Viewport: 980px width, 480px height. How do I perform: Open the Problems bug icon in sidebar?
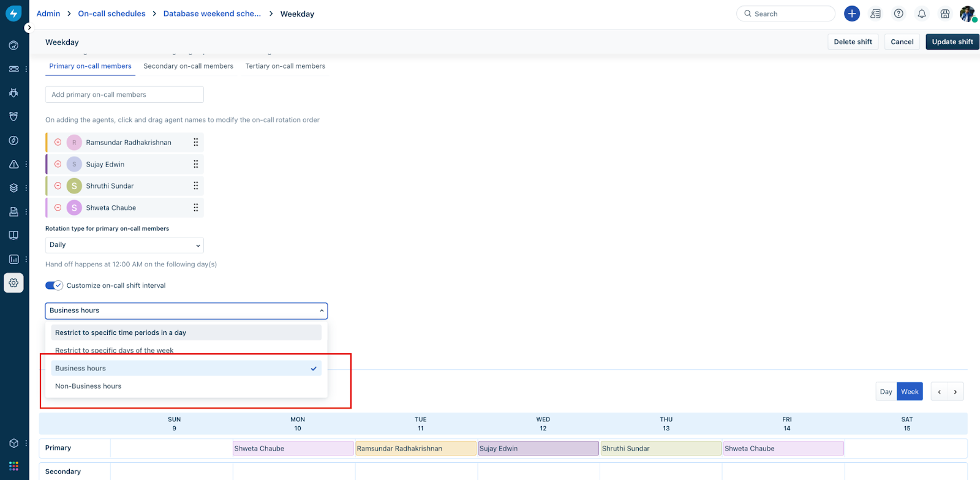pyautogui.click(x=13, y=93)
